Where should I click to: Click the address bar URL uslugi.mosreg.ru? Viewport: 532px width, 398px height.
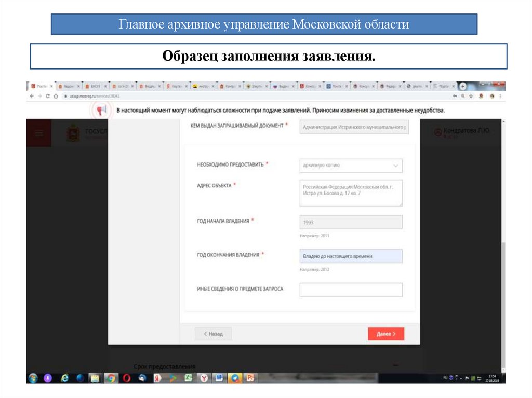click(x=95, y=97)
